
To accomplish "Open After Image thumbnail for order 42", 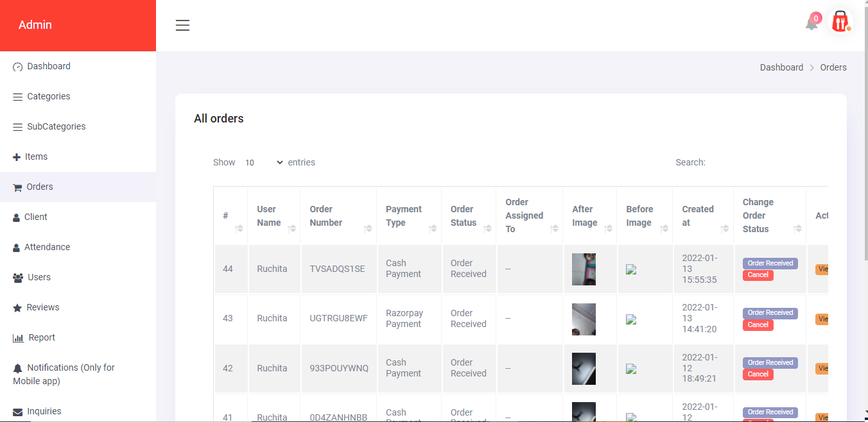I will (x=584, y=369).
